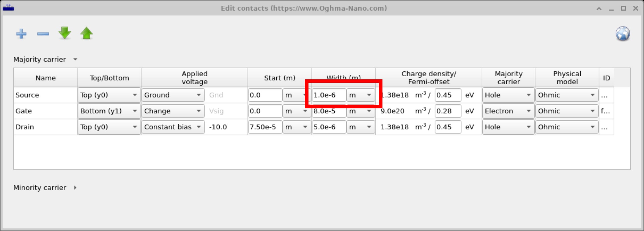
Task: Open Source row Start unit dropdown
Action: click(297, 95)
